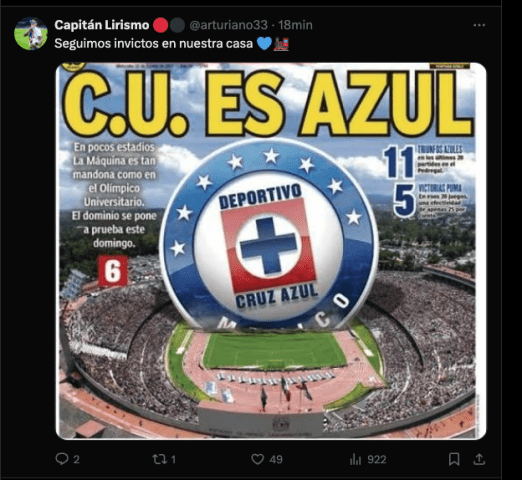
Task: Open the C.U. ES AZUL image
Action: pyautogui.click(x=271, y=251)
